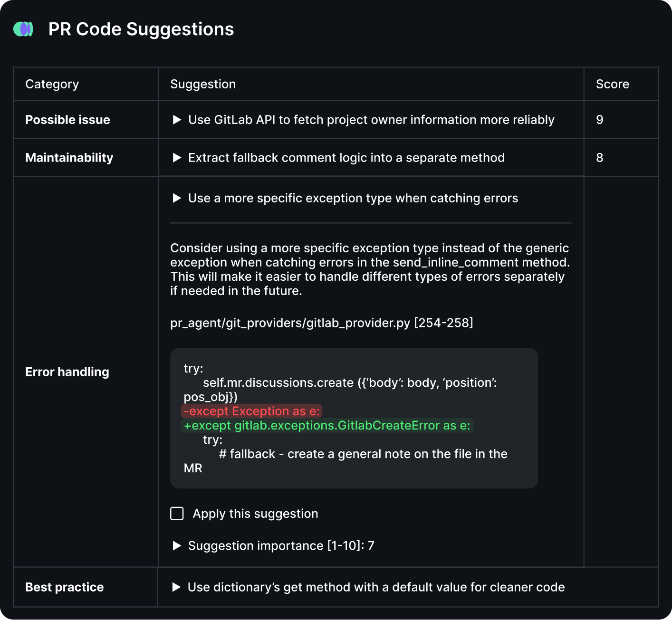Expand the 'Use GitLab API' suggestion details
Screen dimensions: 672x630
177,120
